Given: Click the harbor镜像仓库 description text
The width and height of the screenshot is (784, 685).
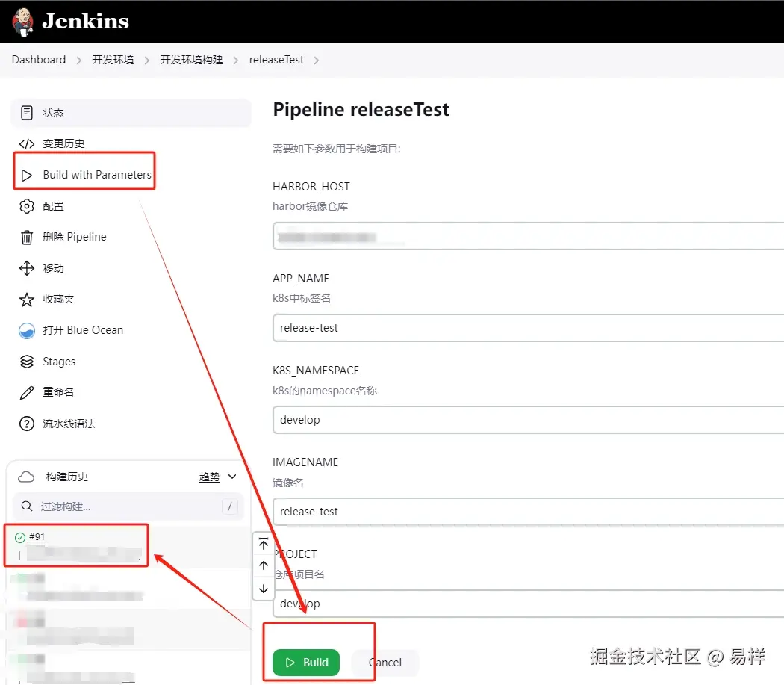Looking at the screenshot, I should (310, 206).
